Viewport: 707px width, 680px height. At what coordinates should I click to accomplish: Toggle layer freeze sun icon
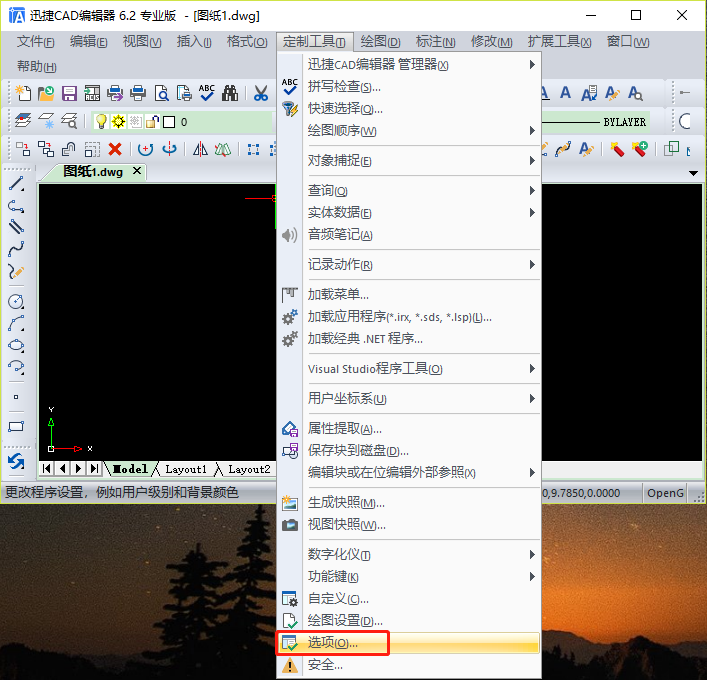(119, 121)
